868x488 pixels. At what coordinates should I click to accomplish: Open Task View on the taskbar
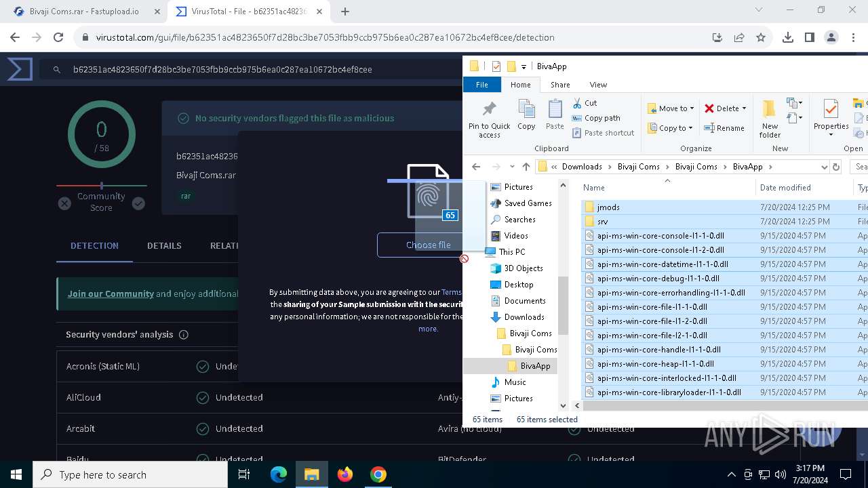click(245, 474)
